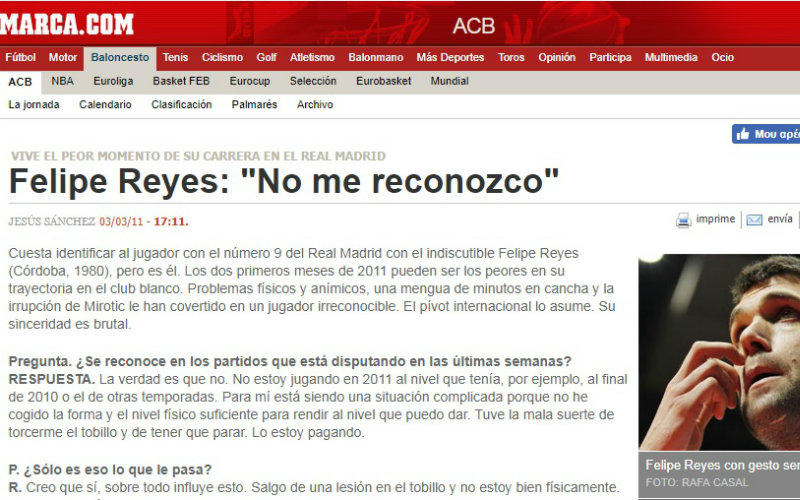Open the Palmarés link
Image resolution: width=800 pixels, height=500 pixels.
[254, 104]
